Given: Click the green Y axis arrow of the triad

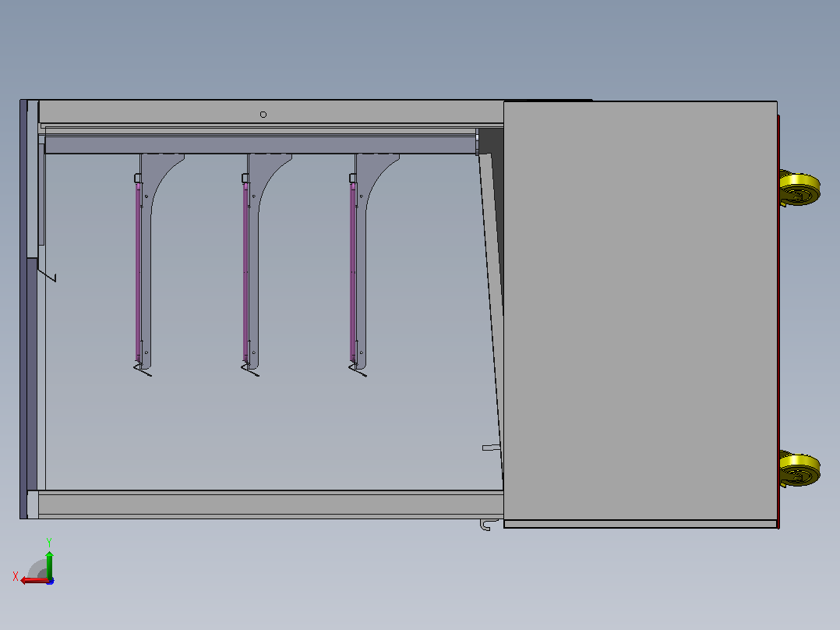Looking at the screenshot, I should click(49, 564).
